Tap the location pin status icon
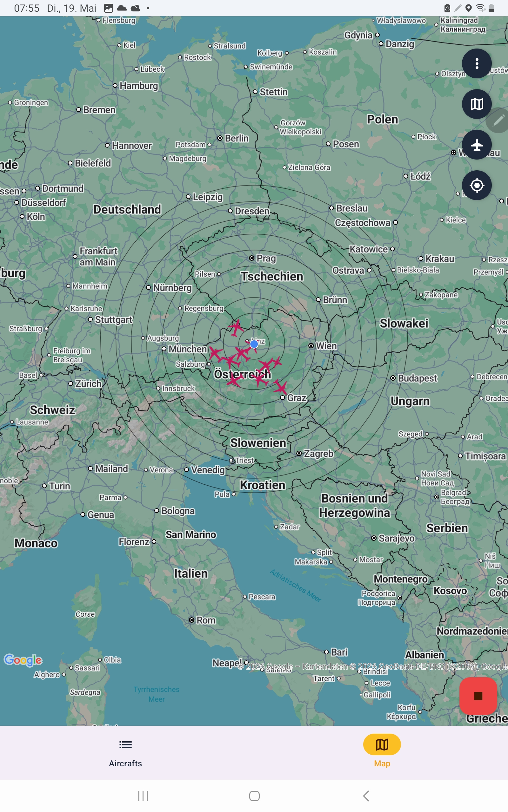Viewport: 508px width, 812px height. pyautogui.click(x=468, y=8)
